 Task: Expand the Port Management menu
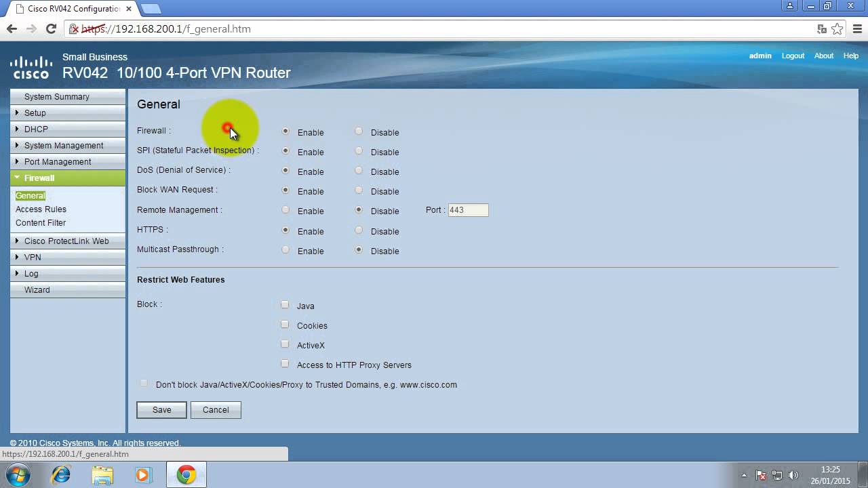click(x=68, y=162)
